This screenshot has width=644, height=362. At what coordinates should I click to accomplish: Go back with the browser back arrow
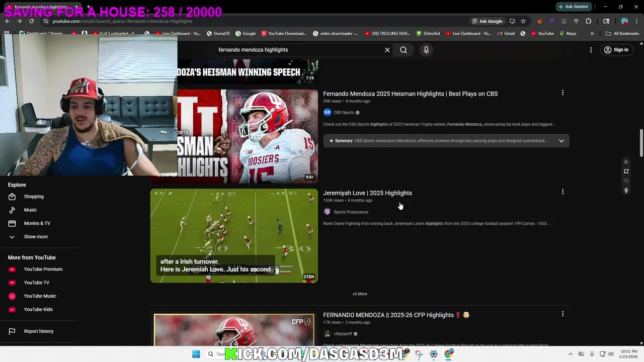point(7,21)
